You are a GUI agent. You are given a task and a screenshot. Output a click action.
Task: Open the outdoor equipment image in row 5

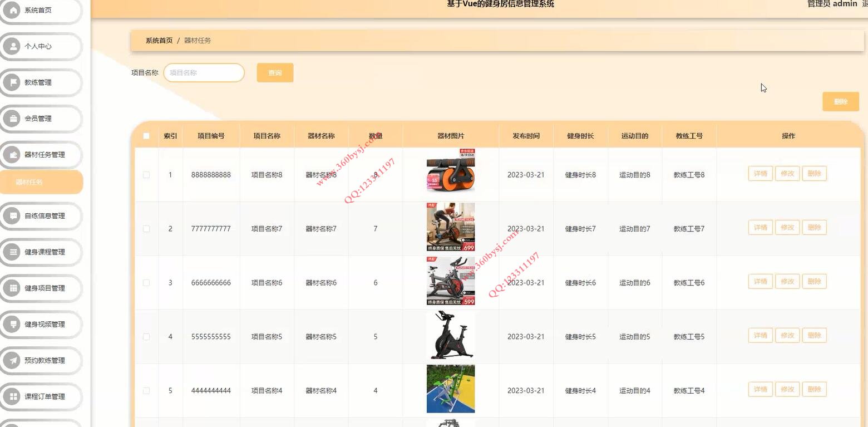coord(451,389)
